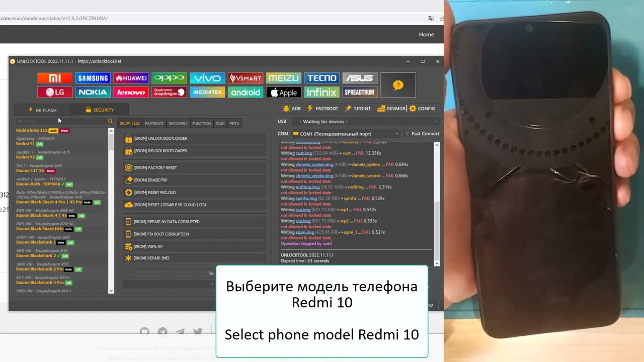Screen dimensions: 644x362
Task: Select the META sub-tab
Action: click(x=234, y=123)
